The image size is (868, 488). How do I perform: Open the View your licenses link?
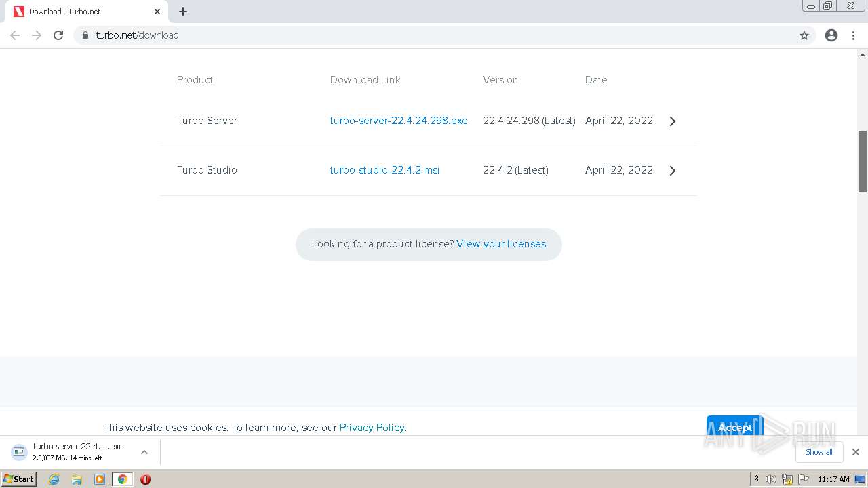pos(501,244)
